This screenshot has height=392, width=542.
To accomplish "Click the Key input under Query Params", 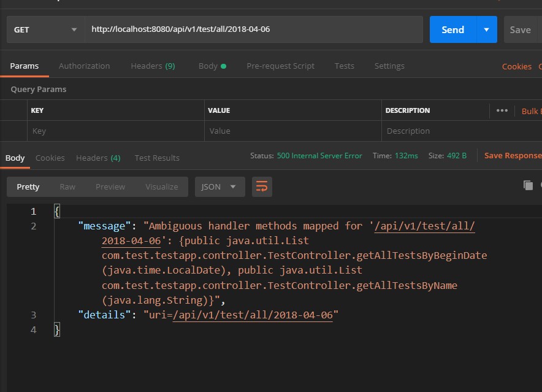I will pyautogui.click(x=92, y=131).
